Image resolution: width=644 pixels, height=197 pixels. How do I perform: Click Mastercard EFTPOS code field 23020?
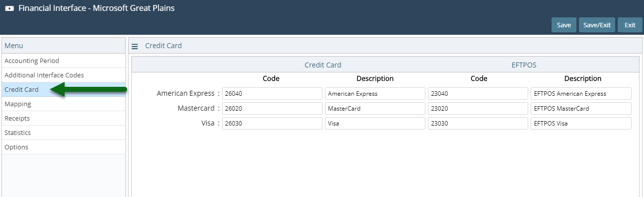pyautogui.click(x=478, y=108)
